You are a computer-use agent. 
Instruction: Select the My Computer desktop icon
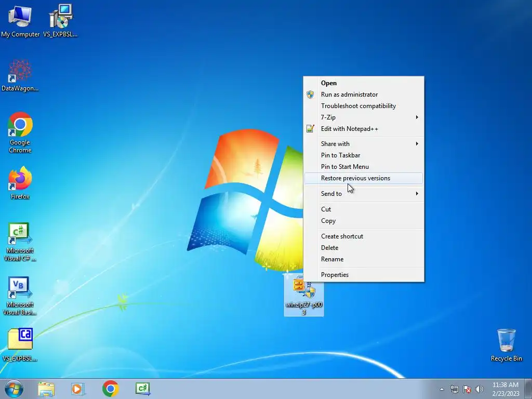click(20, 20)
